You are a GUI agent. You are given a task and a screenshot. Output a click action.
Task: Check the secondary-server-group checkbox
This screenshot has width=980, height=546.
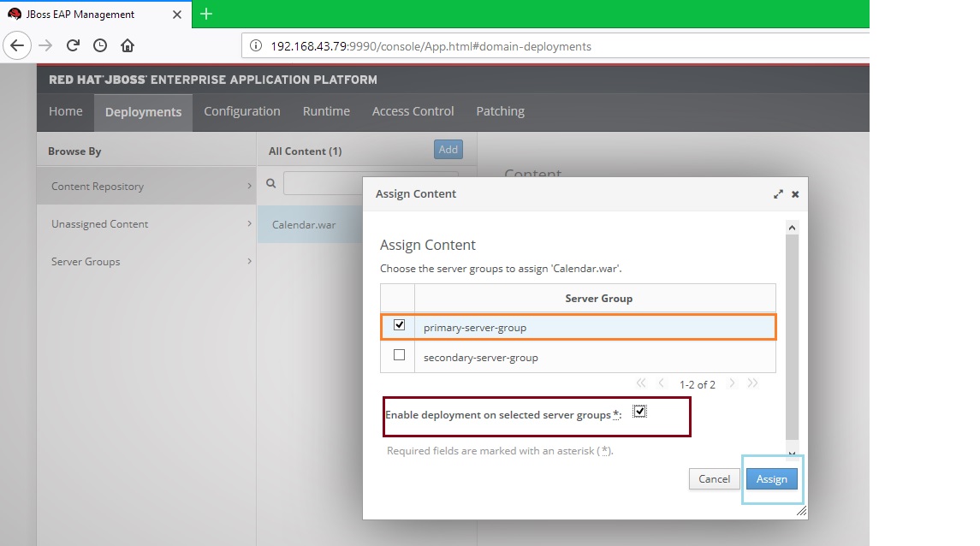pos(398,356)
